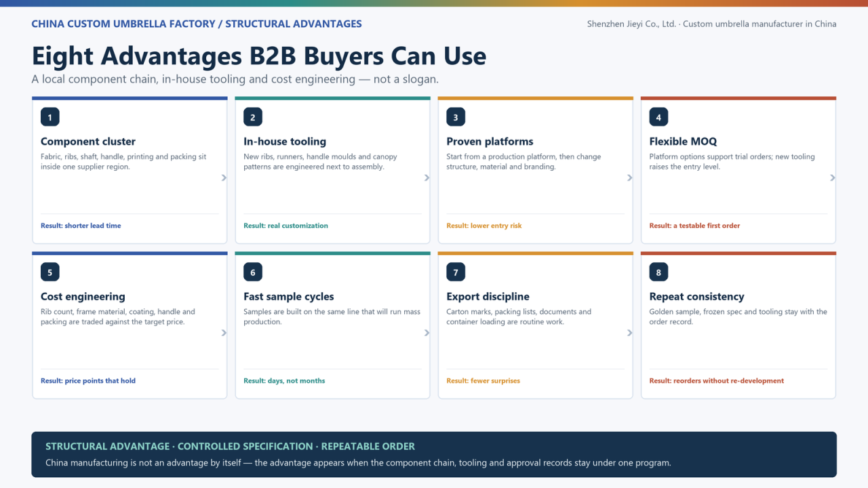
Task: Click "Result: days, not months" text
Action: [284, 381]
